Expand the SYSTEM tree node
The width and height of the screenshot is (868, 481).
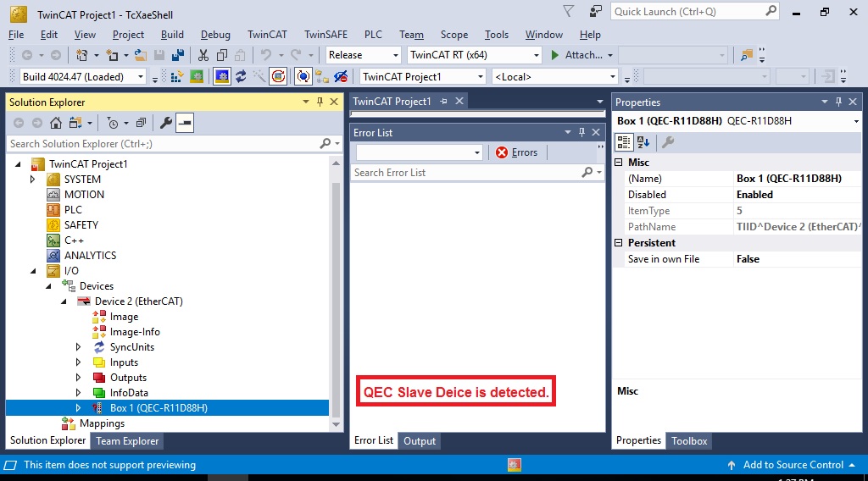33,180
